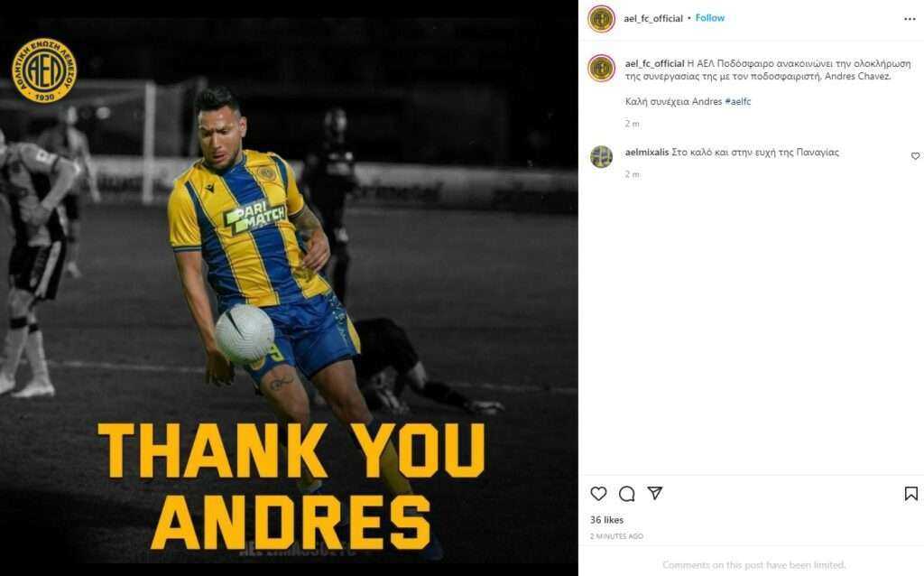
Task: Visit the aelmixalis username link
Action: point(647,152)
